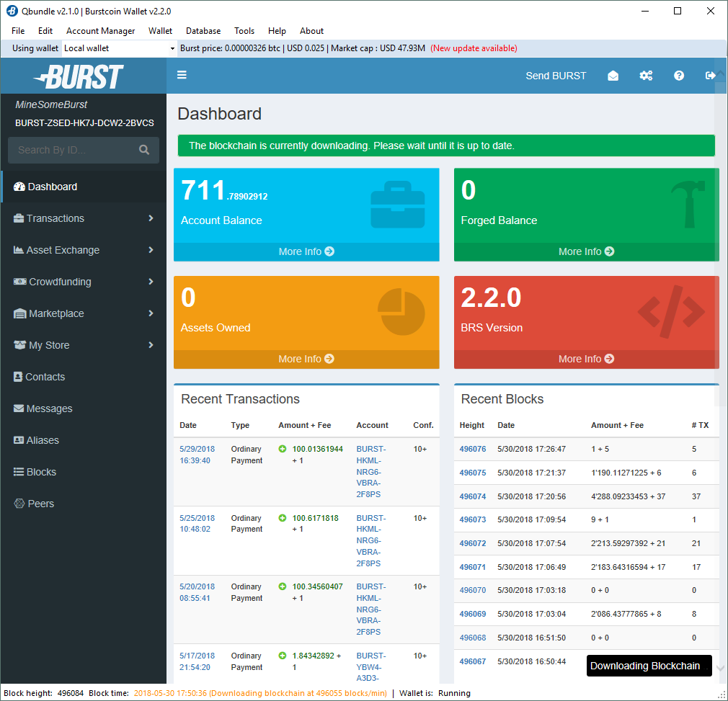This screenshot has width=728, height=701.
Task: Expand the My Store sidebar section
Action: click(x=84, y=345)
